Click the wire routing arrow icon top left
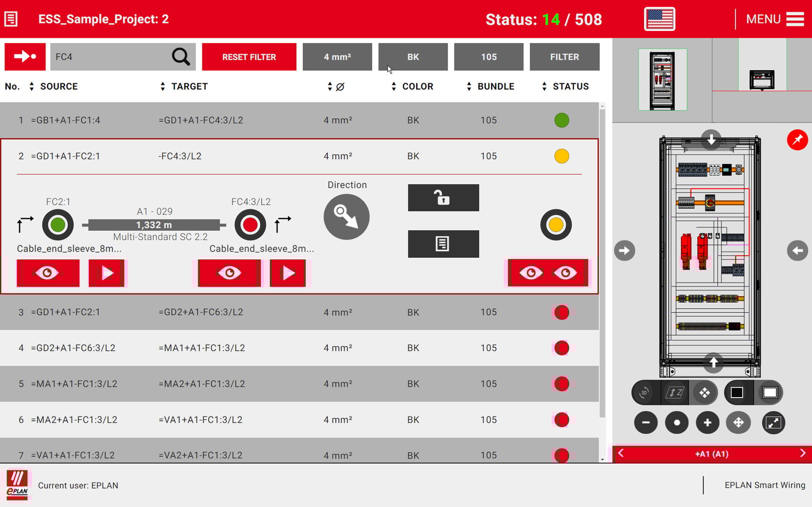Screen dimensions: 812x507 [24, 56]
